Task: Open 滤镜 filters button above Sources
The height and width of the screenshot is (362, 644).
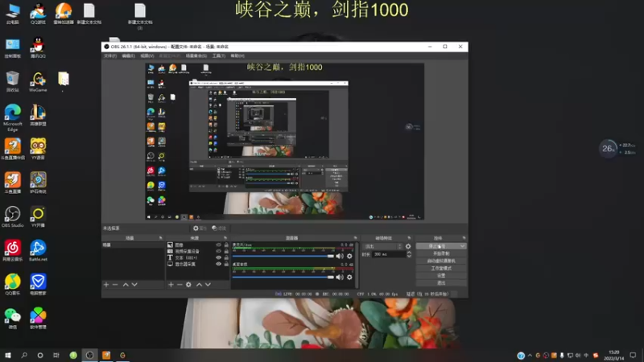Action: click(x=219, y=228)
